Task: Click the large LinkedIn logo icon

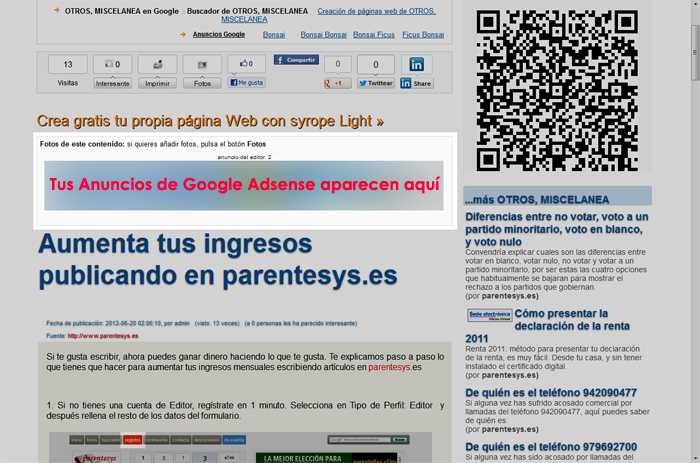Action: click(x=417, y=64)
